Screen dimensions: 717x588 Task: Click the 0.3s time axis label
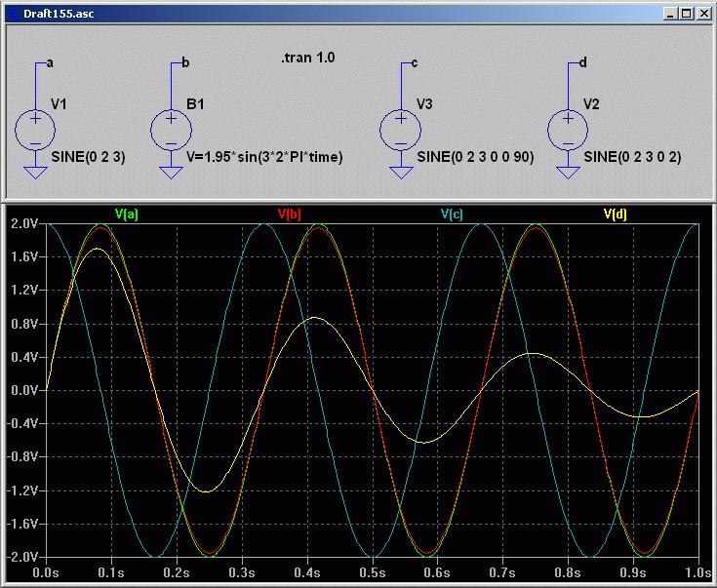click(242, 573)
